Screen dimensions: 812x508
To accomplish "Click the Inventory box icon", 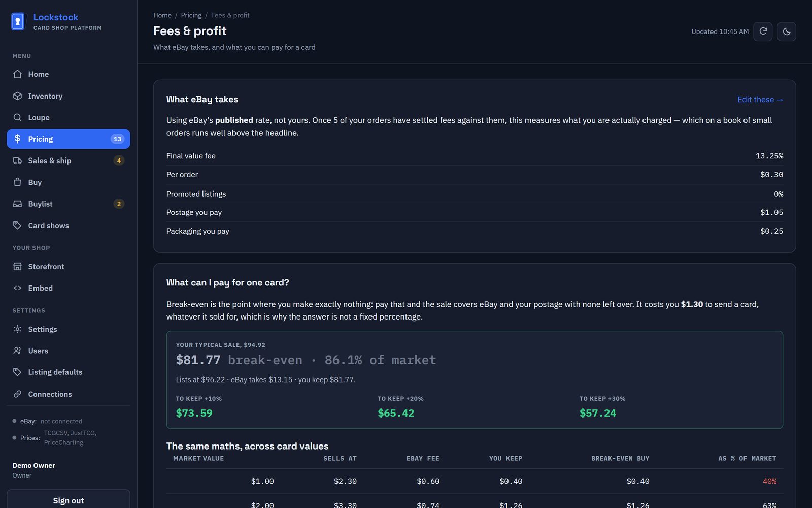I will [17, 96].
